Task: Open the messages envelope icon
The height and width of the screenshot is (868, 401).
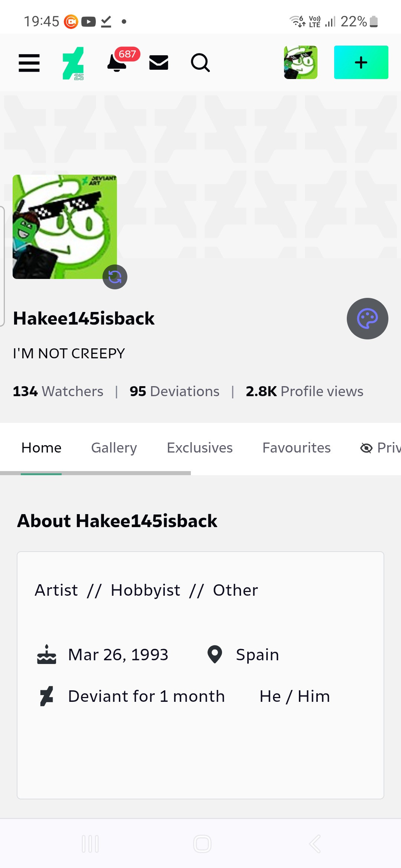Action: pos(159,62)
